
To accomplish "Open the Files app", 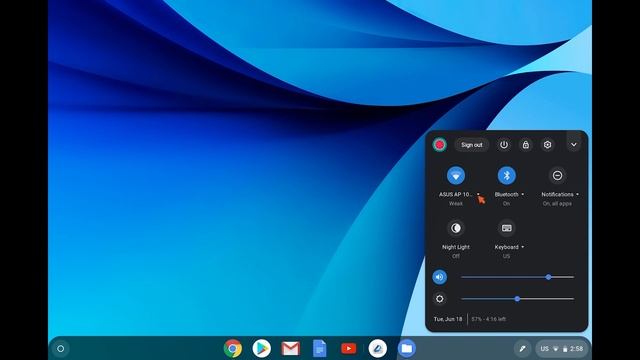I will [407, 349].
